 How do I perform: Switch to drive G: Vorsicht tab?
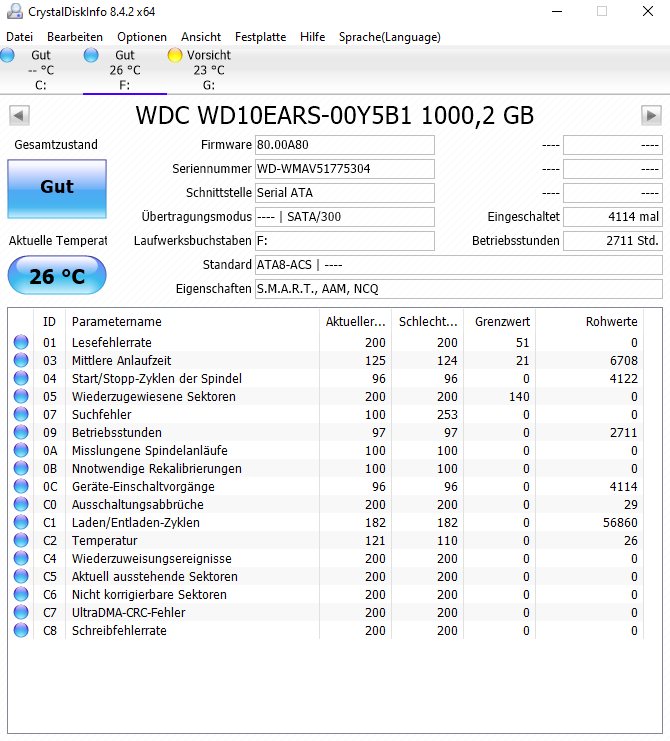[209, 70]
